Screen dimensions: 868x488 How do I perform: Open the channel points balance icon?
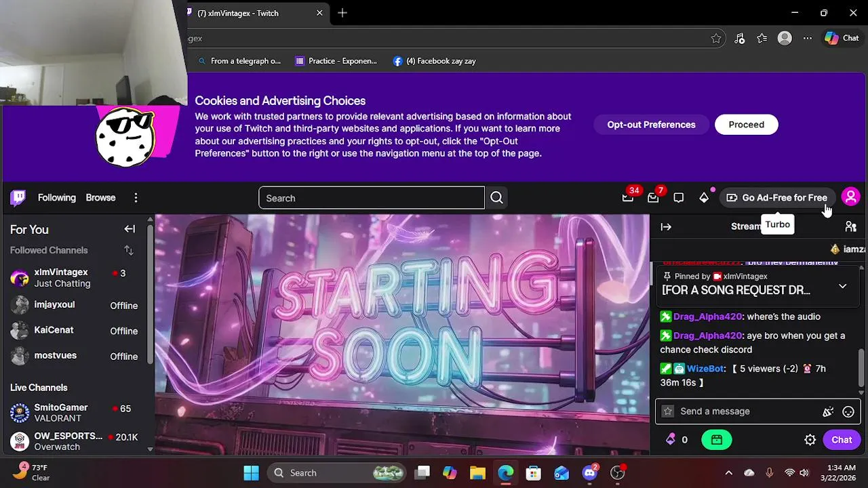coord(677,440)
